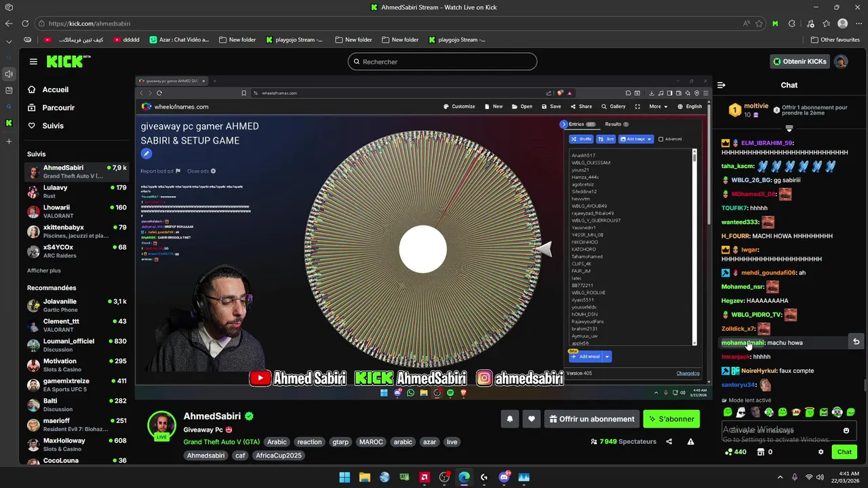Open the dddd bookmark
Screen dimensions: 868x488
[126, 40]
